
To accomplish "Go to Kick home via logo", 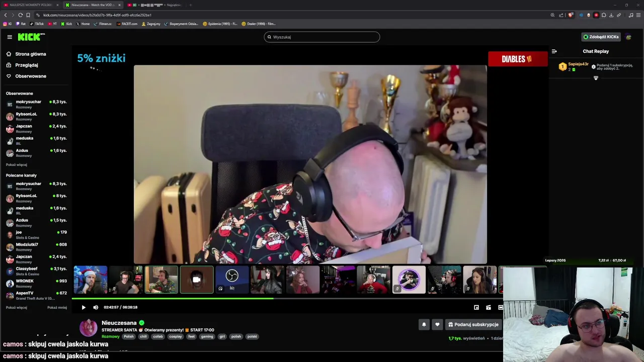I will click(31, 37).
